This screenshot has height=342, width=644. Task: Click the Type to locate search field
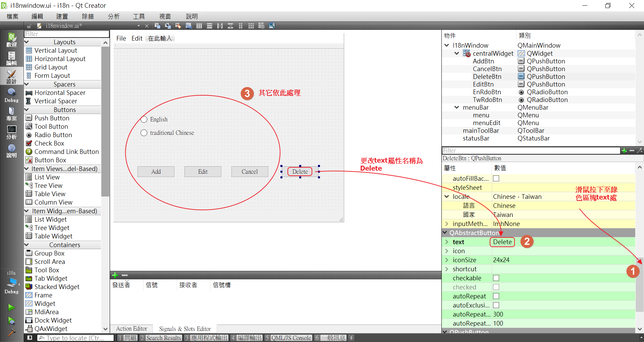click(x=75, y=338)
